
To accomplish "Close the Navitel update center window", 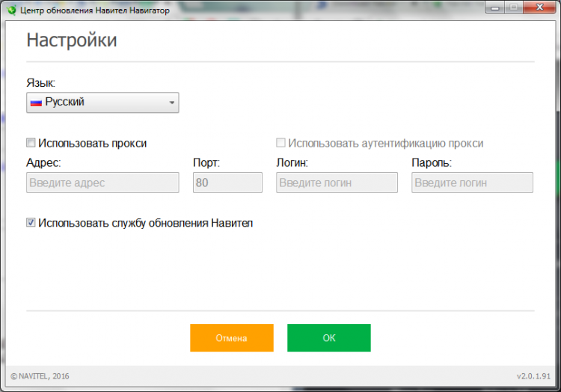I will 539,7.
